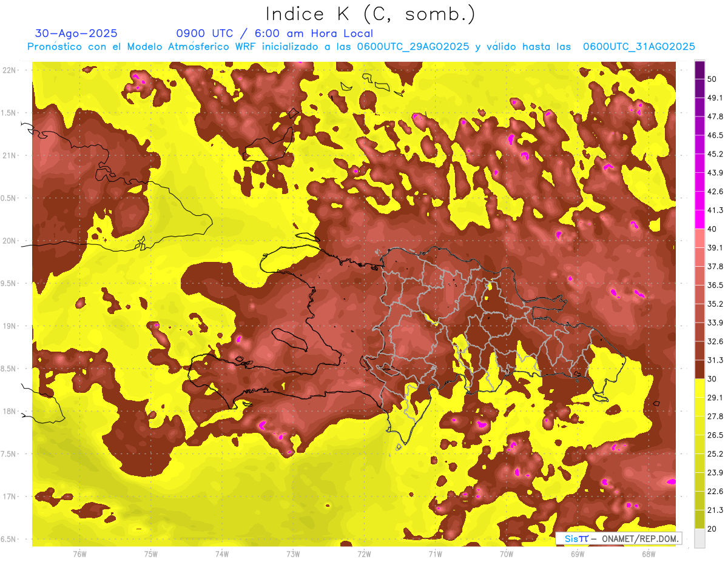The width and height of the screenshot is (728, 562).
Task: Click the '69W' longitude label
Action: pos(578,554)
